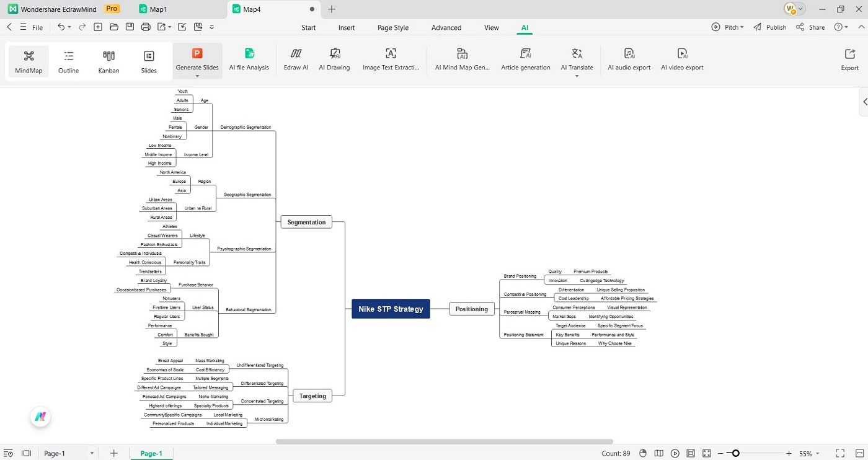Open the Slides view

(x=149, y=61)
